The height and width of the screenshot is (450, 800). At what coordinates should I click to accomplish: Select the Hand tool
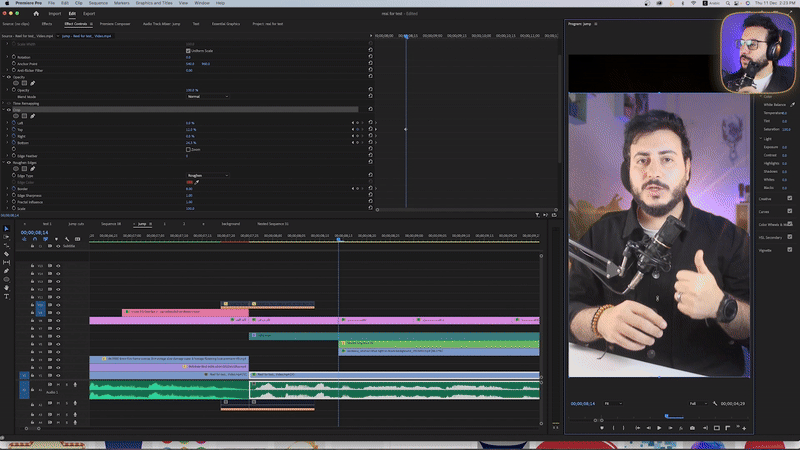point(6,288)
